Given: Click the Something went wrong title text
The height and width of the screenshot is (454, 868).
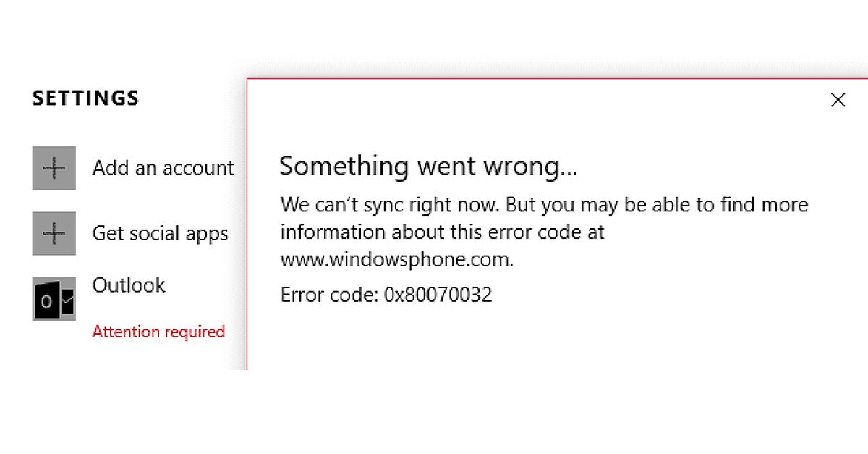Looking at the screenshot, I should [430, 166].
